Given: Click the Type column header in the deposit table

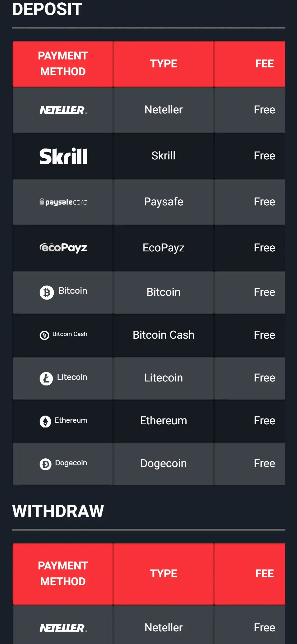Looking at the screenshot, I should [x=163, y=64].
